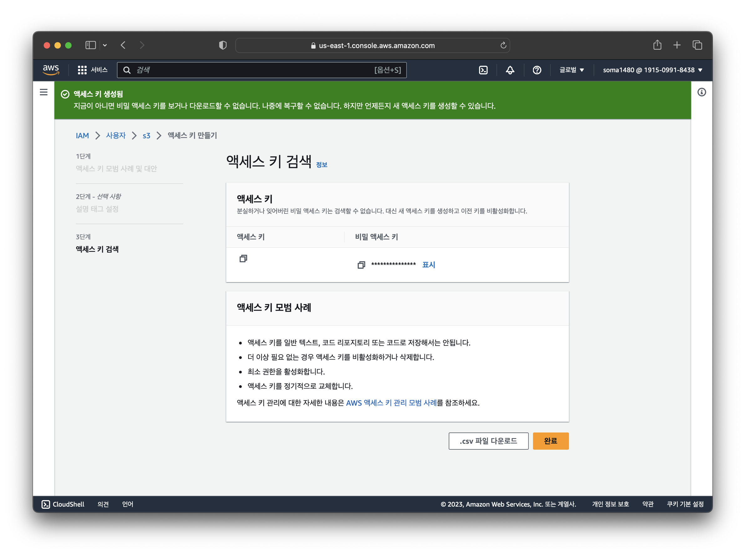Open the help question mark menu

coord(538,70)
